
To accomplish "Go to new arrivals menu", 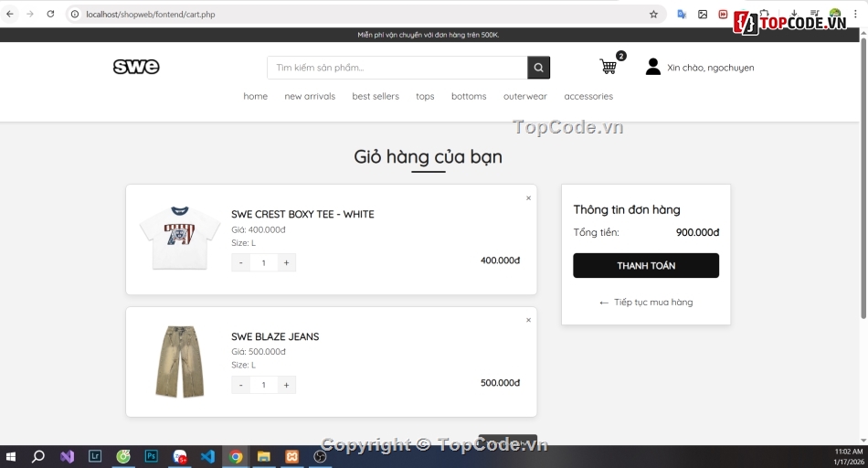I will [x=310, y=97].
